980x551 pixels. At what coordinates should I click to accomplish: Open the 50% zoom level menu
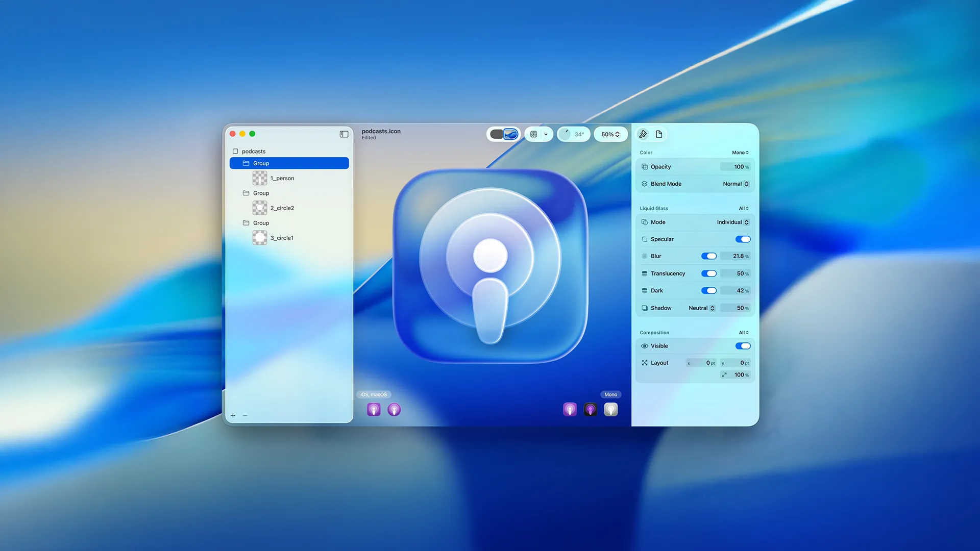610,134
